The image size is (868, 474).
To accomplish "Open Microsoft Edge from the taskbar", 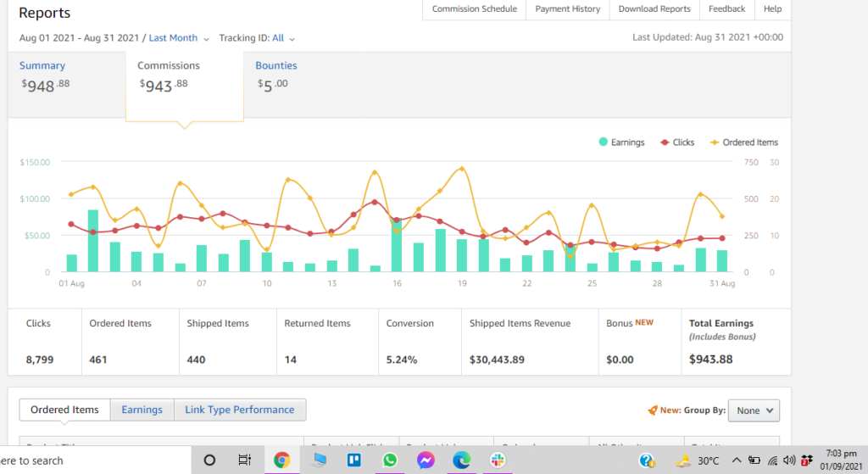I will (x=461, y=460).
